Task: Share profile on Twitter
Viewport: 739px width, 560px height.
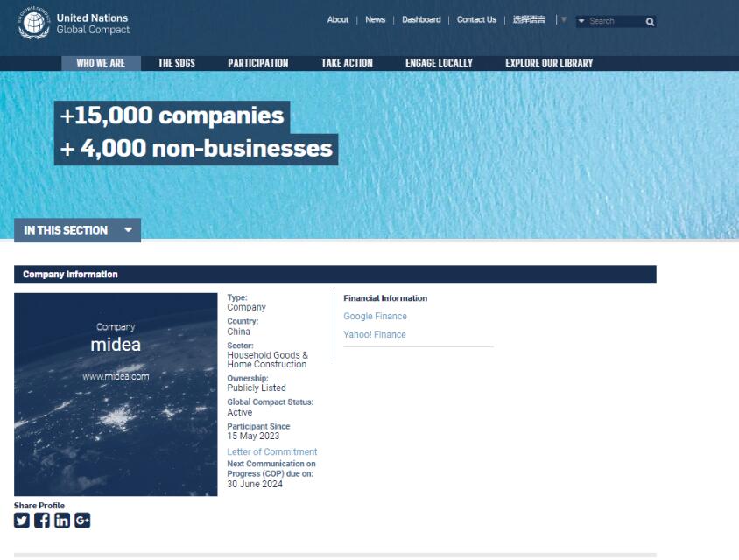Action: pos(22,521)
